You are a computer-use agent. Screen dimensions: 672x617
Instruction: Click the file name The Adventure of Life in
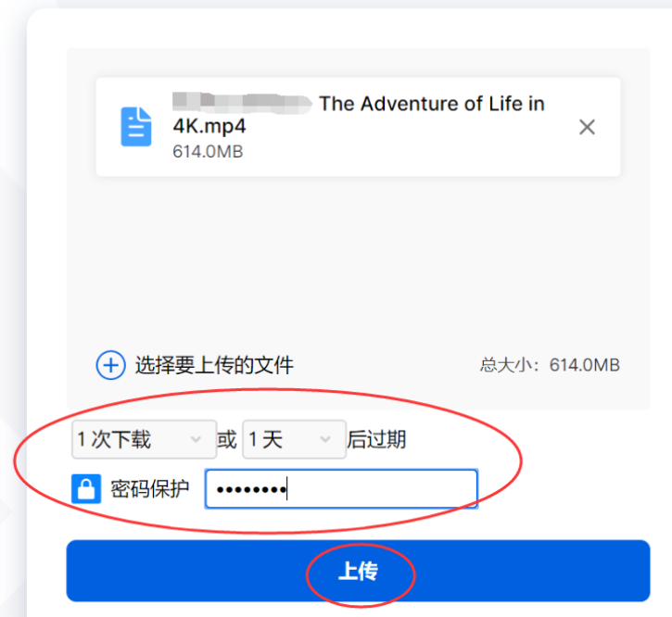pos(432,104)
